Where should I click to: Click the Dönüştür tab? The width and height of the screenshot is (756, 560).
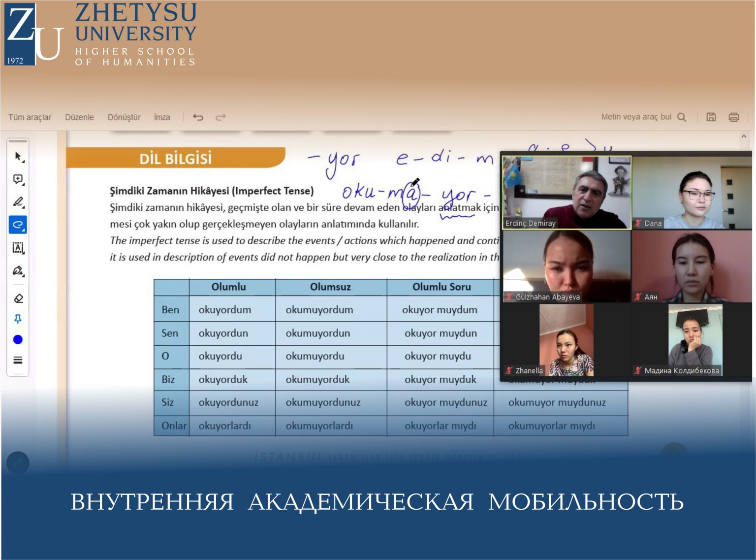124,117
